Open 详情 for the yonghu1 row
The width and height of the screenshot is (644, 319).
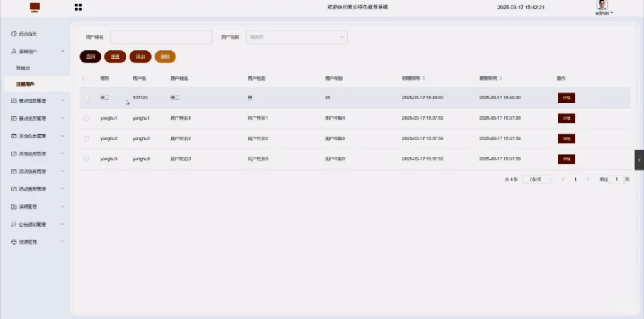pos(567,118)
